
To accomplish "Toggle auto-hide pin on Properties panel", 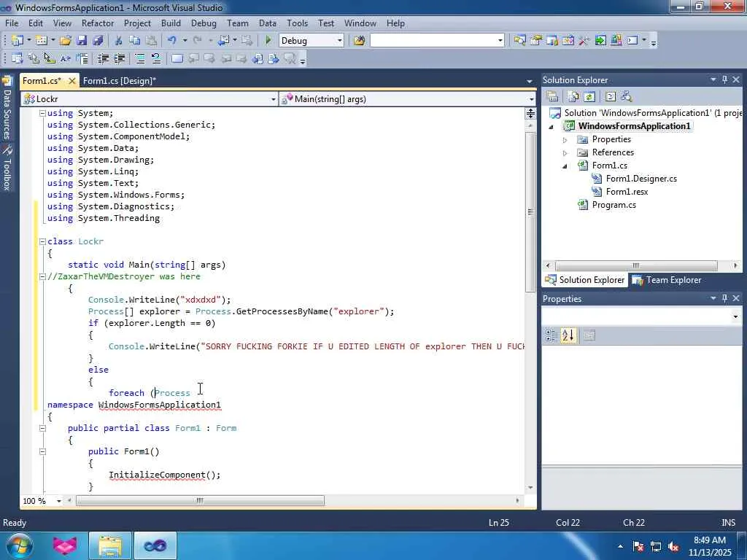I will click(x=724, y=298).
